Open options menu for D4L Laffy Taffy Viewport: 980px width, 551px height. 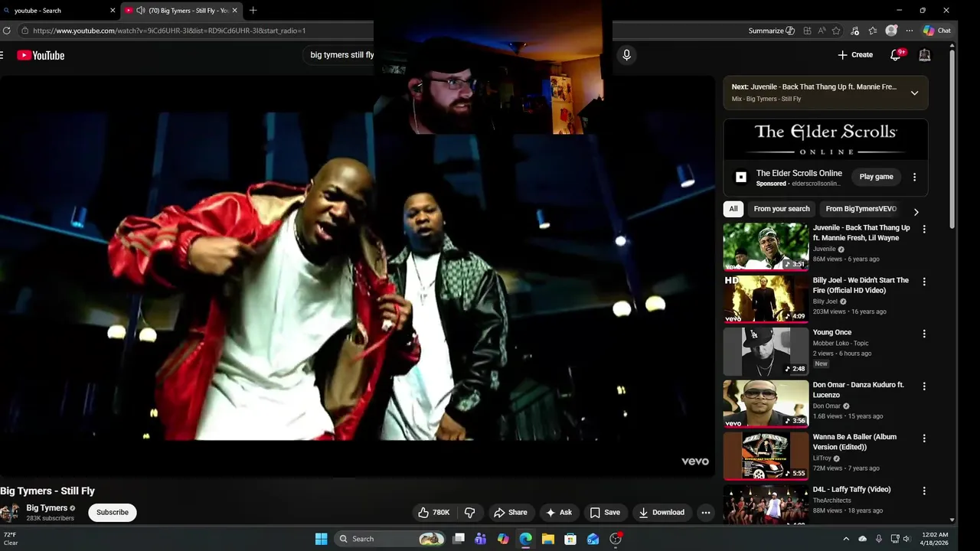pyautogui.click(x=924, y=491)
